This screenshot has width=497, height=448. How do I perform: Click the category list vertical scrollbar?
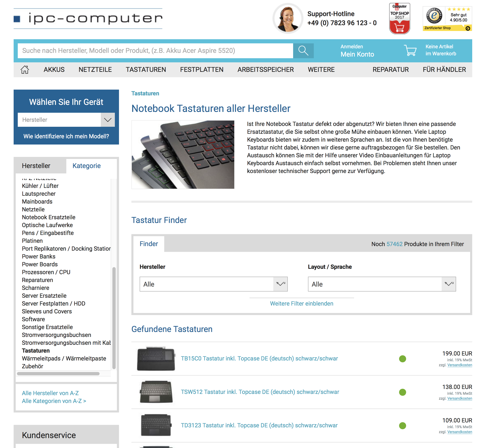click(114, 318)
